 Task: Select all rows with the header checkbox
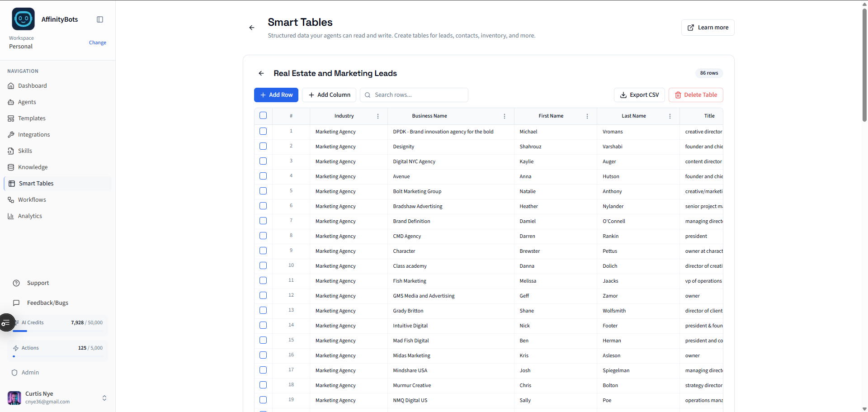pyautogui.click(x=263, y=115)
